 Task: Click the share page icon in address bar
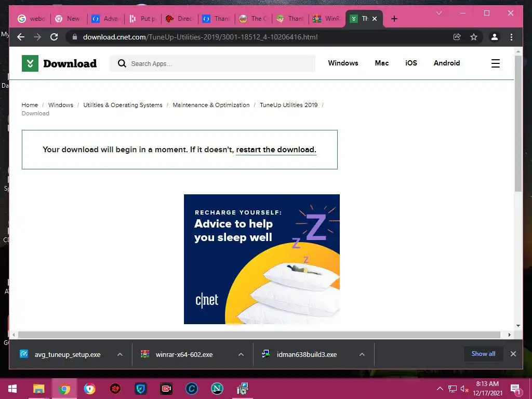coord(457,37)
